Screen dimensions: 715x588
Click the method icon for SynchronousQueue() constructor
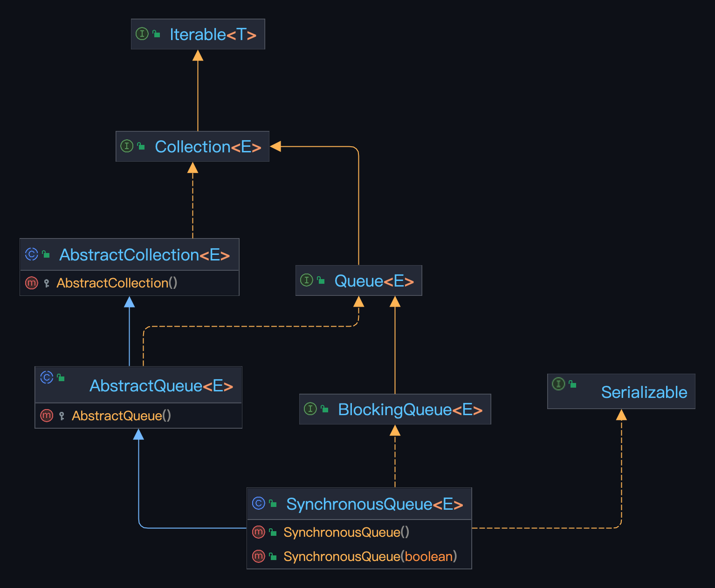[x=259, y=532]
